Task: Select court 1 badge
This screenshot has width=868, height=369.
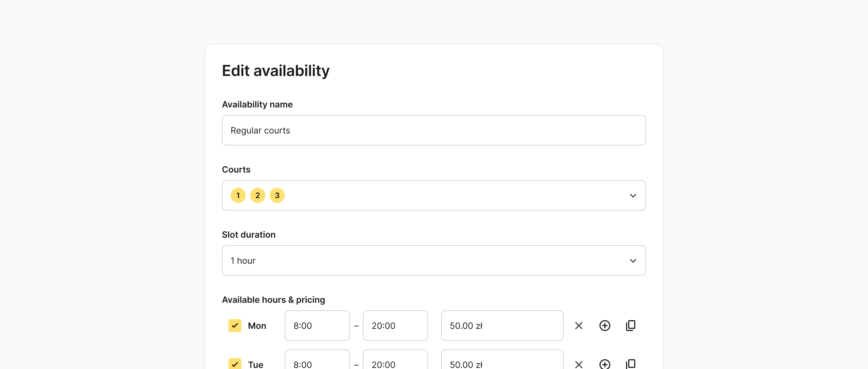Action: point(238,195)
